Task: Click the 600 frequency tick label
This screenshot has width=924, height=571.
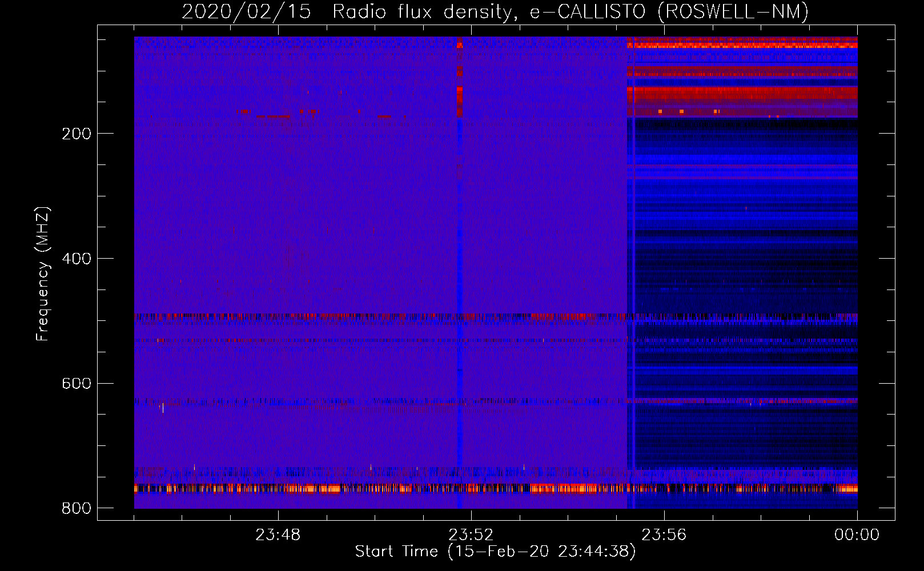Action: pyautogui.click(x=77, y=383)
